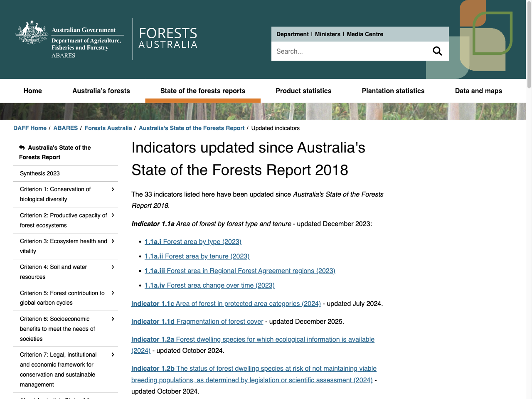The width and height of the screenshot is (532, 399).
Task: Click the search magnifier icon
Action: pos(437,51)
